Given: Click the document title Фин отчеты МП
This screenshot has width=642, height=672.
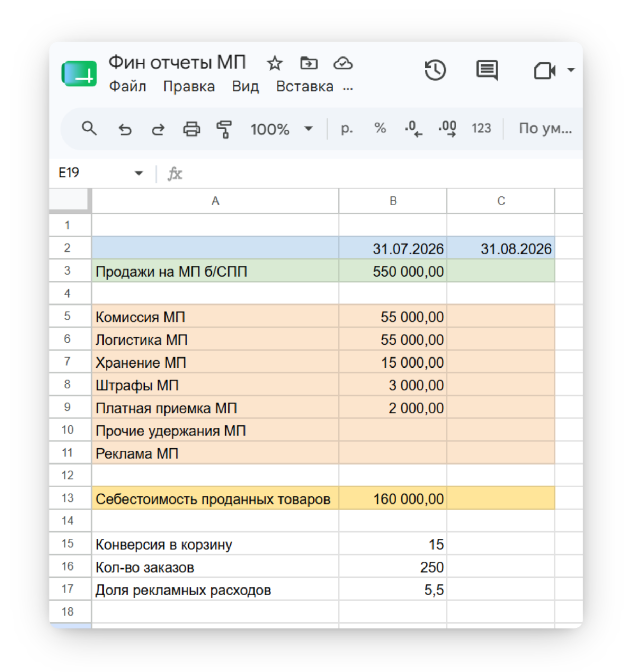Looking at the screenshot, I should tap(177, 63).
